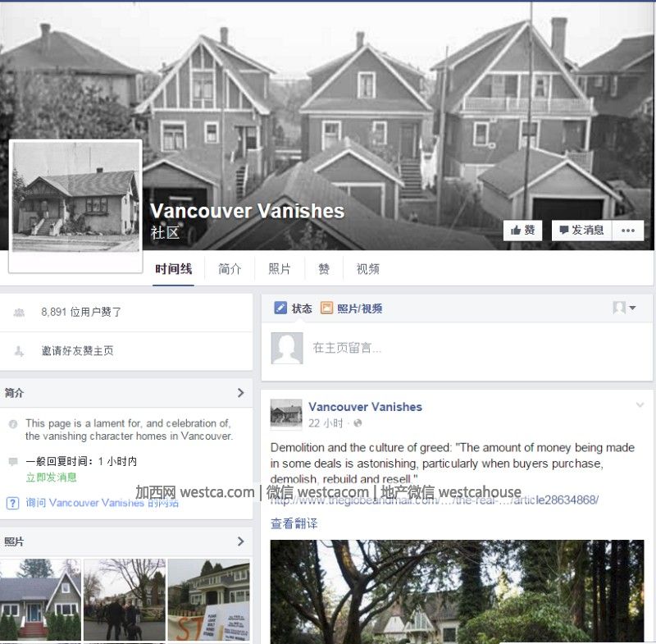Switch to the 简介 tab
This screenshot has width=656, height=644.
(230, 269)
